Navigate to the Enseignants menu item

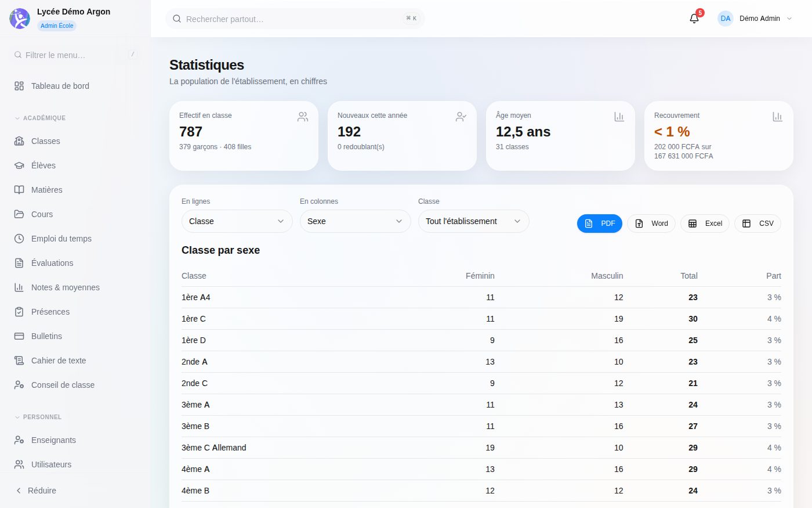coord(75,440)
